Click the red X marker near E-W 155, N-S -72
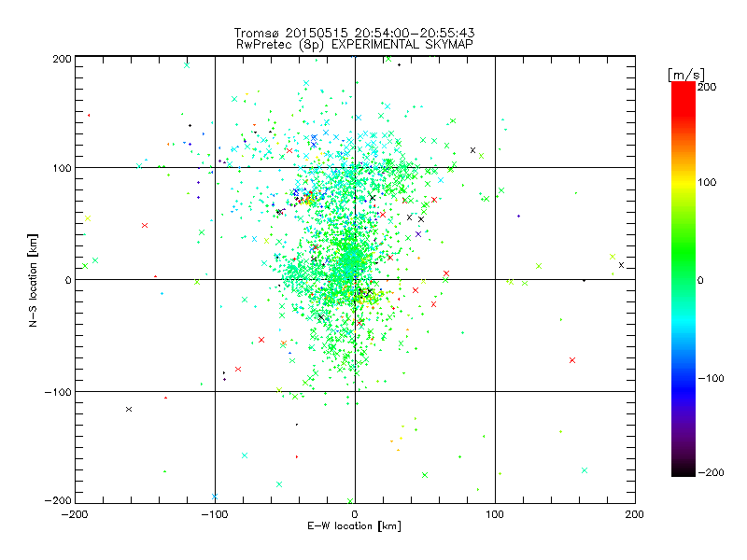Viewport: 747px width, 560px height. coord(572,360)
